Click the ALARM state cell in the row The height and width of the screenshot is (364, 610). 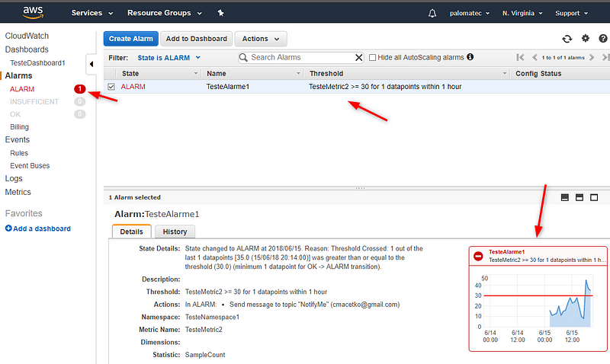pos(133,87)
